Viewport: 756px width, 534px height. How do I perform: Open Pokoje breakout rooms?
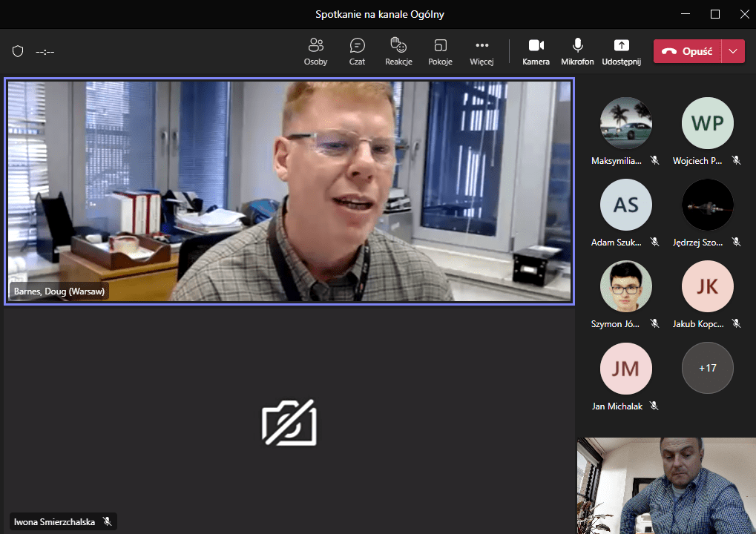pos(440,51)
